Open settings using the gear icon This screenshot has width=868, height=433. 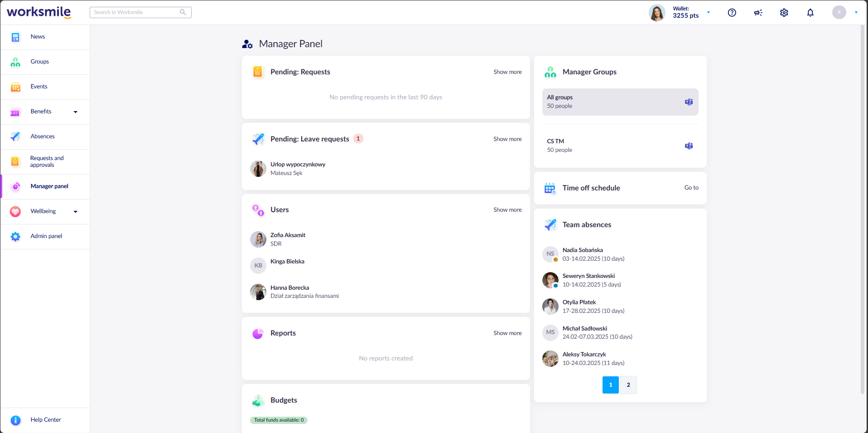coord(784,12)
